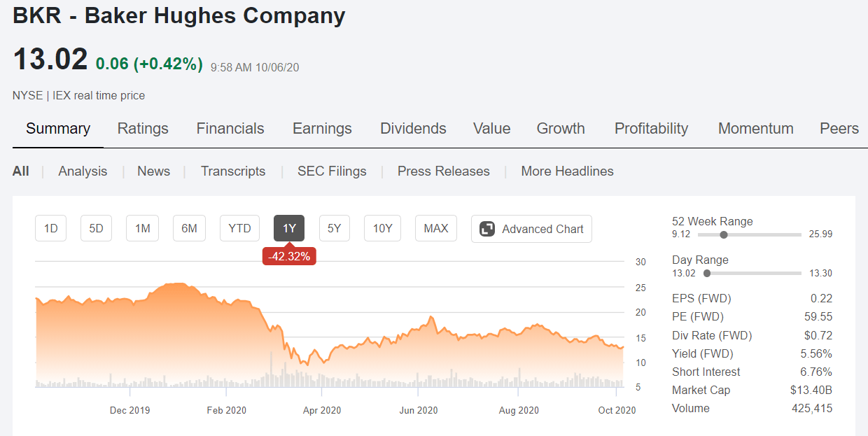Set chart range to 1M
The image size is (868, 436).
(143, 229)
